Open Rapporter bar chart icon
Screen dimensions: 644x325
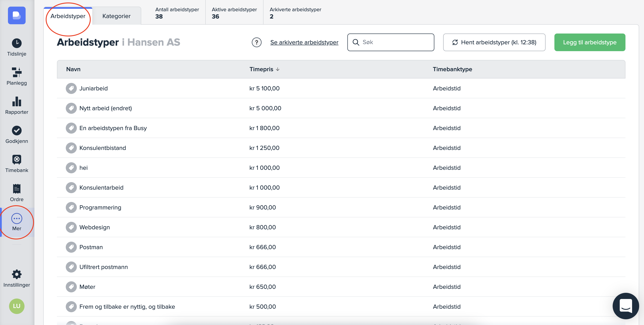[x=17, y=101]
